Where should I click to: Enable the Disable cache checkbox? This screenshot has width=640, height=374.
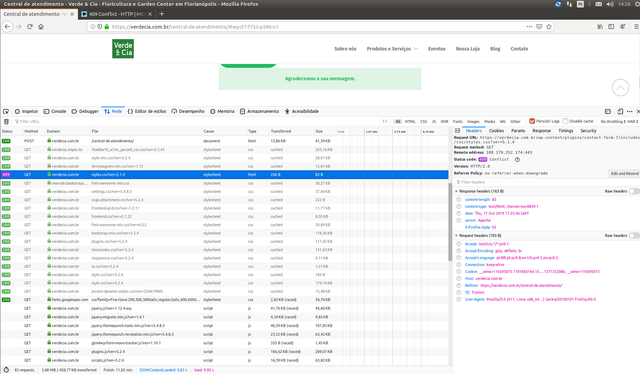click(565, 121)
